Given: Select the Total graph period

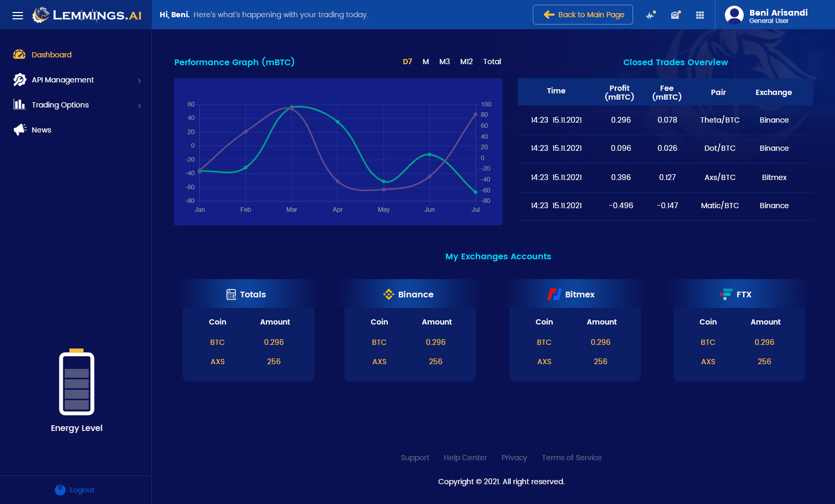Looking at the screenshot, I should point(492,62).
